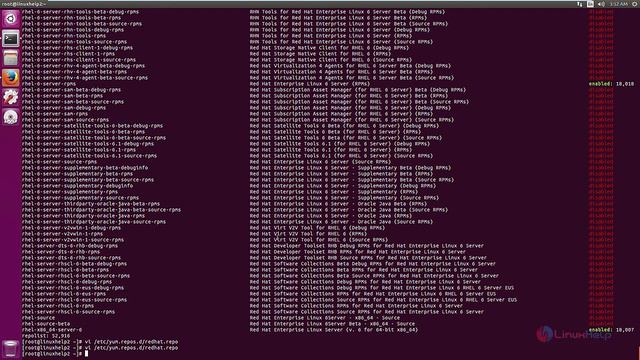
Task: Click 'Red Hat Enterprise Linux 6 Server (RPMs)'
Action: click(x=310, y=84)
